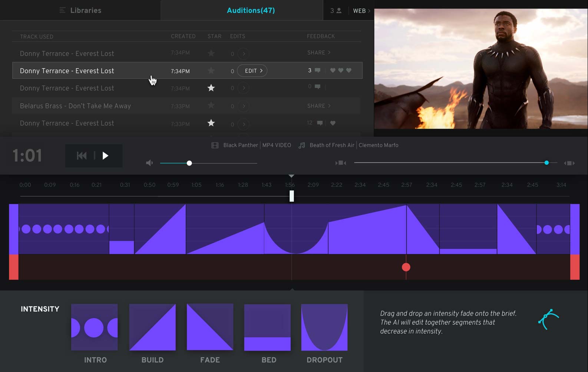Select the intro dots segment at timeline start
The image size is (588, 372).
pos(64,229)
